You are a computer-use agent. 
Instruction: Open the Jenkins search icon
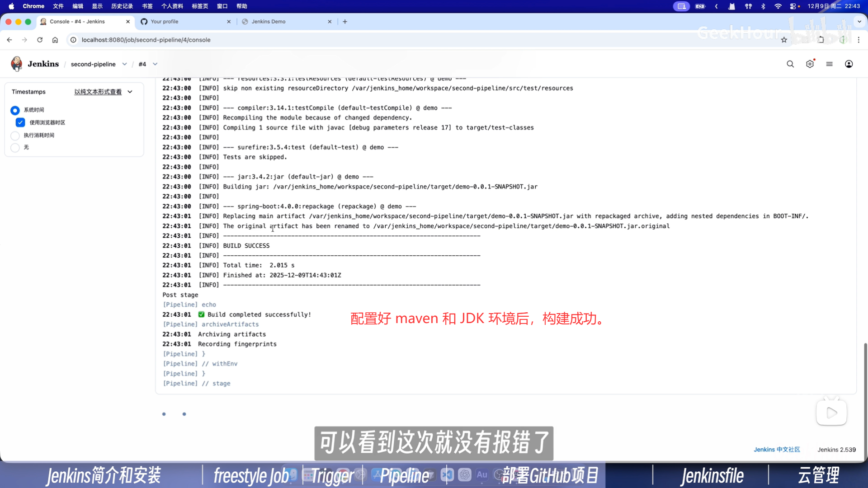[790, 64]
